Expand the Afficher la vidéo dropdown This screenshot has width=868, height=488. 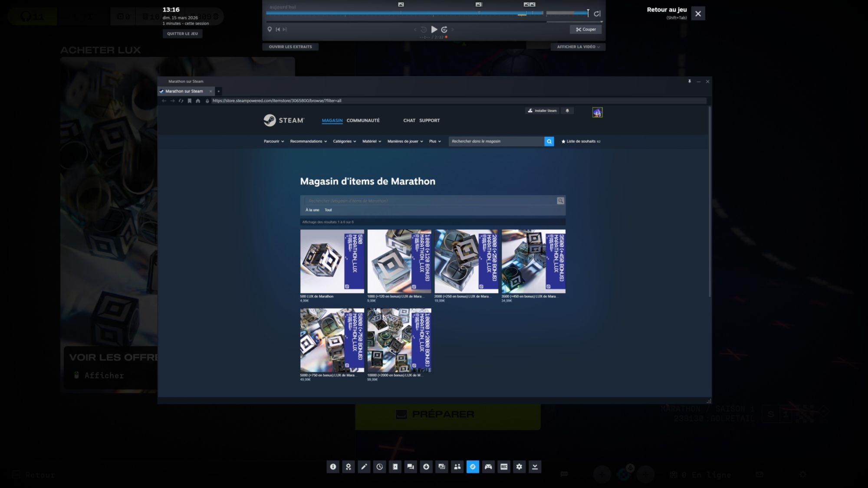pos(578,47)
